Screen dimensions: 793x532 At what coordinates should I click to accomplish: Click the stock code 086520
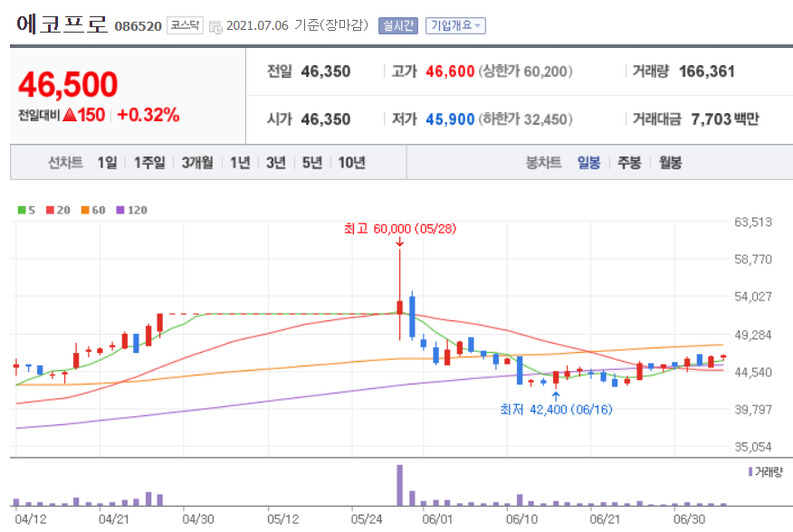tap(139, 26)
